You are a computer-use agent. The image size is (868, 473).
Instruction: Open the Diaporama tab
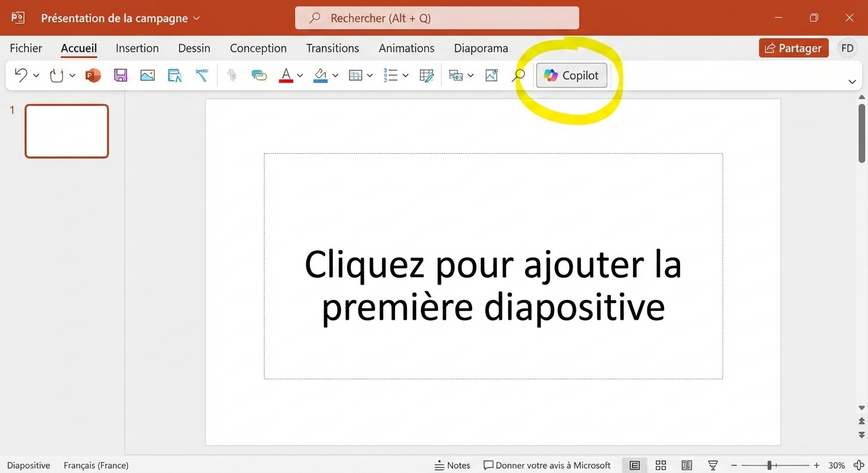pos(481,48)
